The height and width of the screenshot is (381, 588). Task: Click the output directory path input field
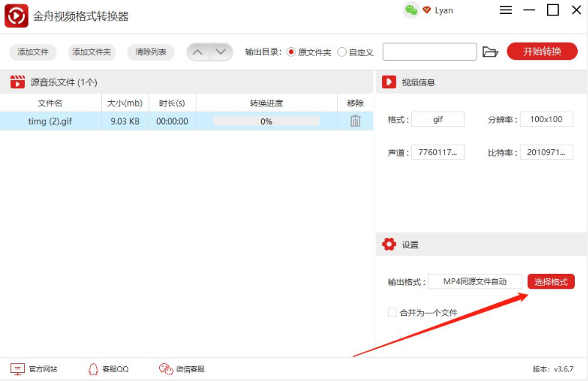coord(430,52)
